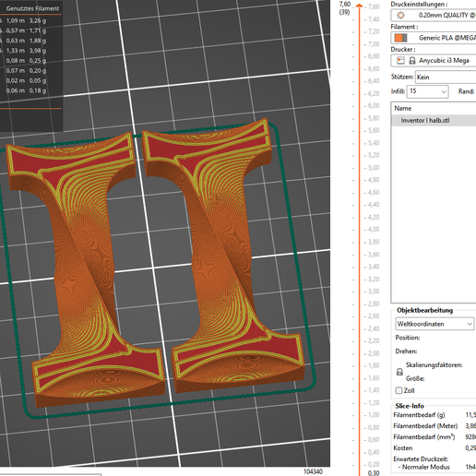Click the Genutztes Filament legend header

pos(32,8)
